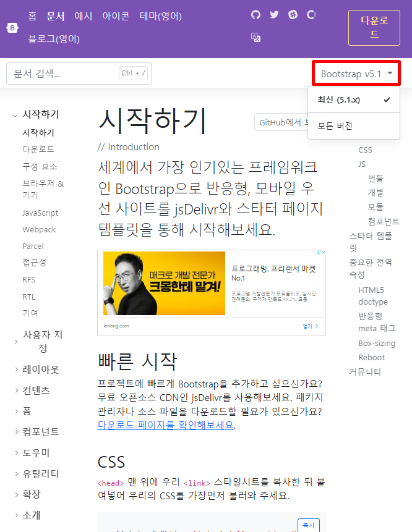
Task: Expand the 레이아웃 sidebar section
Action: 36,369
